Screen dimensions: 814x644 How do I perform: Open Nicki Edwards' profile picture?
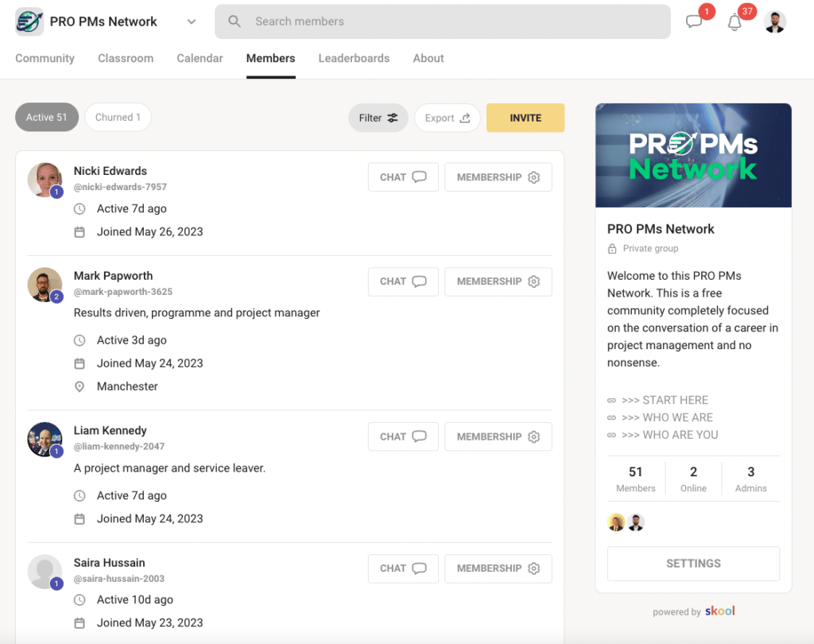click(x=45, y=180)
